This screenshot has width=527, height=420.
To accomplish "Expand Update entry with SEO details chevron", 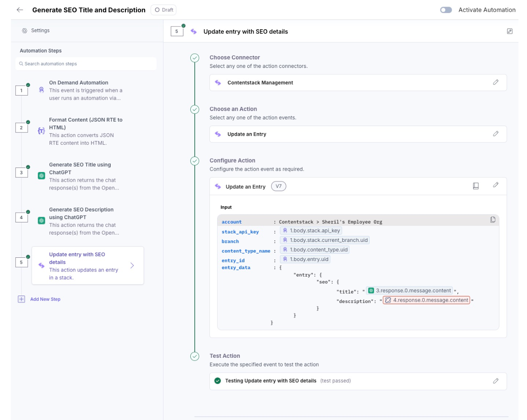I will pos(132,265).
